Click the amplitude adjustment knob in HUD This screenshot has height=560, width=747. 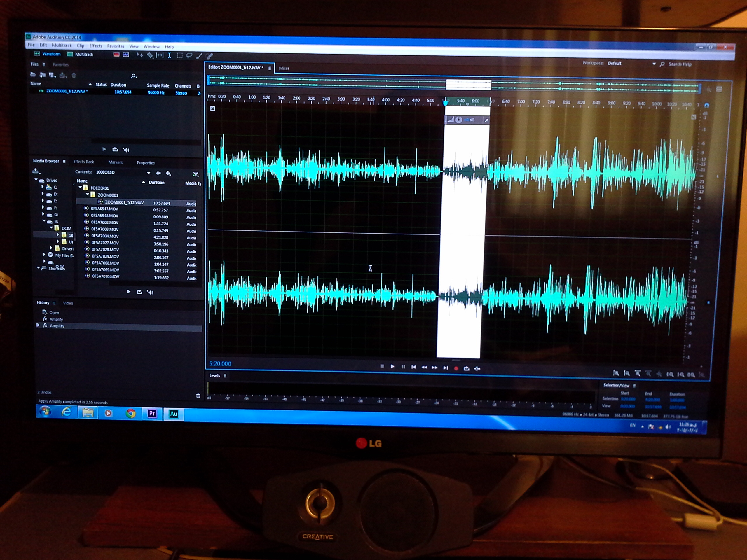(x=459, y=120)
